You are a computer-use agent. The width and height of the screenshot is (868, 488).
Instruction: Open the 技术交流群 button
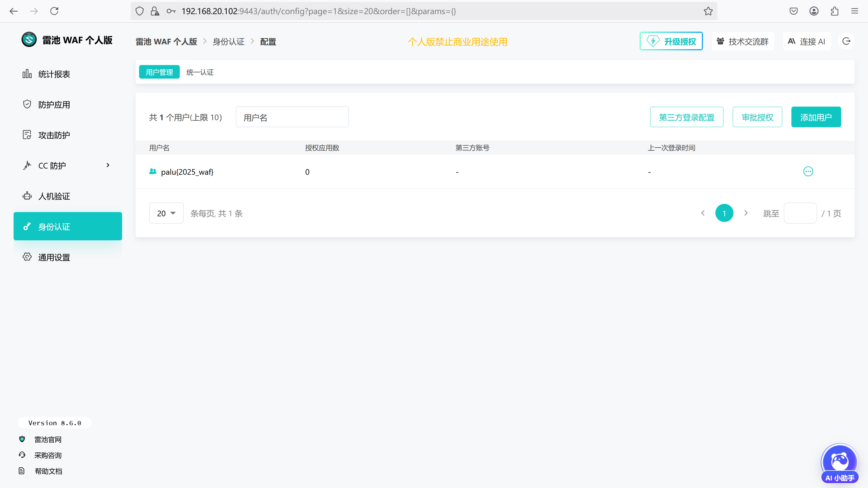743,41
